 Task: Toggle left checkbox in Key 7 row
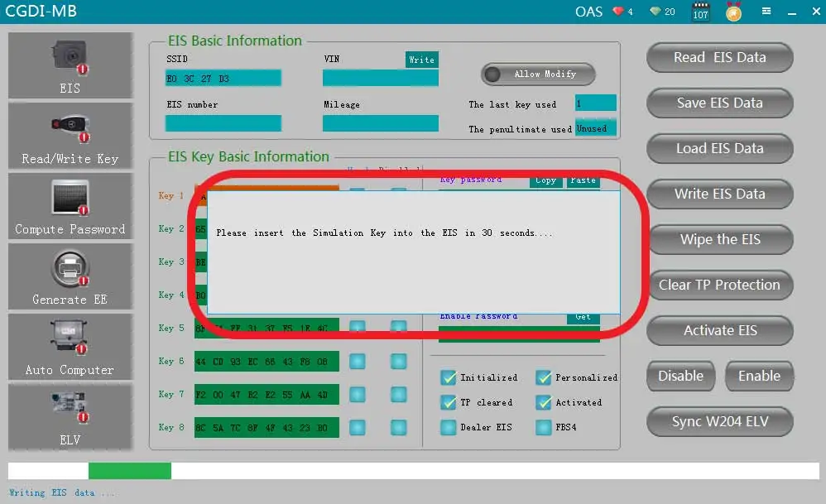358,395
